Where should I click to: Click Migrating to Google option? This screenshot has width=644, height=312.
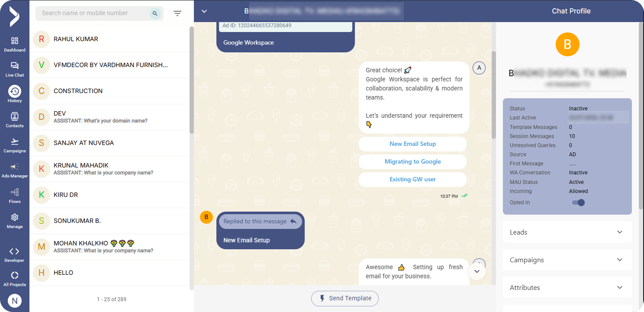[x=412, y=162]
